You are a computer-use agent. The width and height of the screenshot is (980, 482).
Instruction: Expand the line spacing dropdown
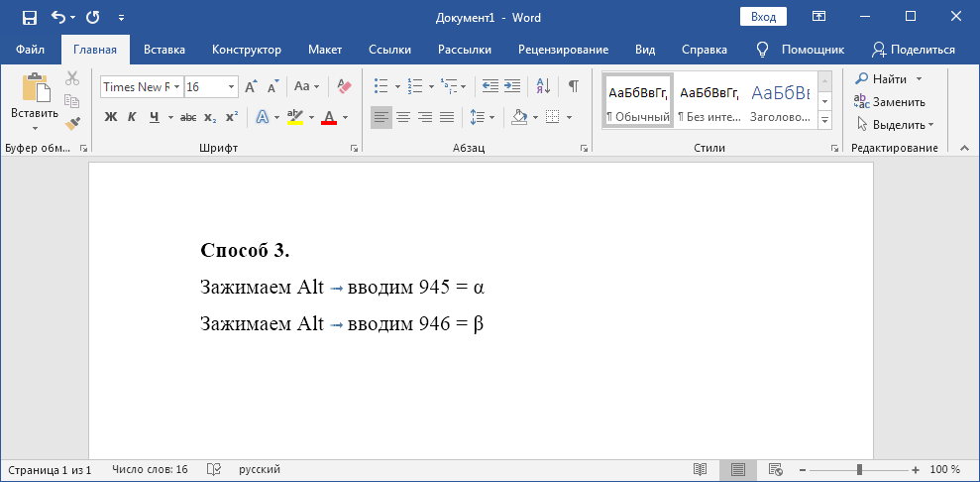tap(492, 117)
